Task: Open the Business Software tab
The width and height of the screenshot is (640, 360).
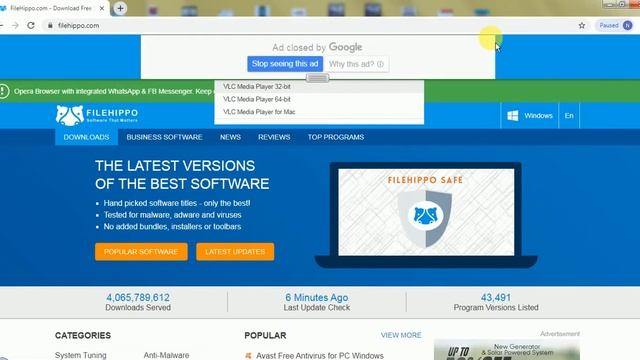Action: tap(164, 137)
